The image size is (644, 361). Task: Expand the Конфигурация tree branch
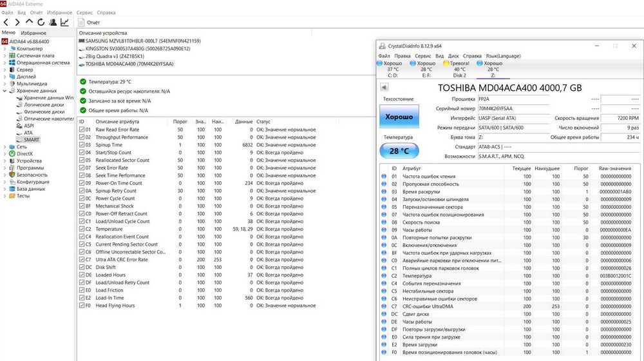click(5, 182)
